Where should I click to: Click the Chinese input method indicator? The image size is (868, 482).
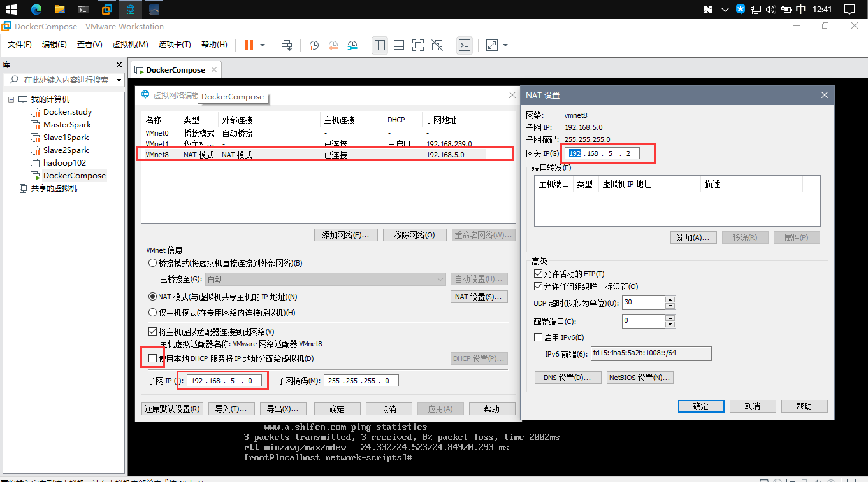click(x=801, y=10)
